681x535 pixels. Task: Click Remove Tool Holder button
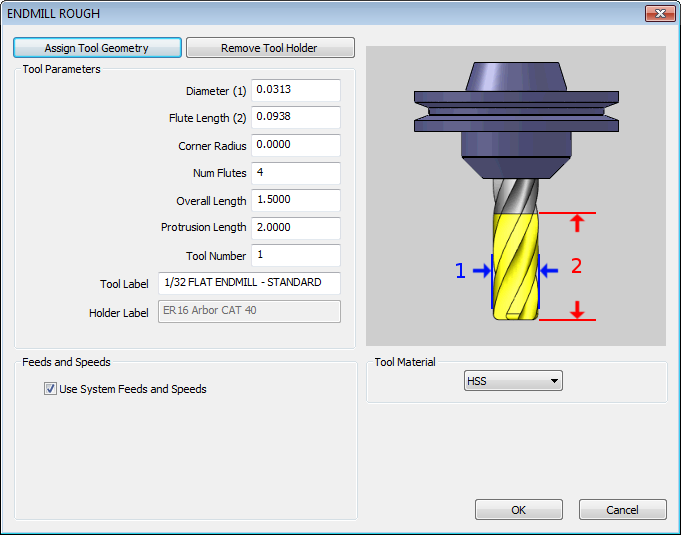coord(270,48)
